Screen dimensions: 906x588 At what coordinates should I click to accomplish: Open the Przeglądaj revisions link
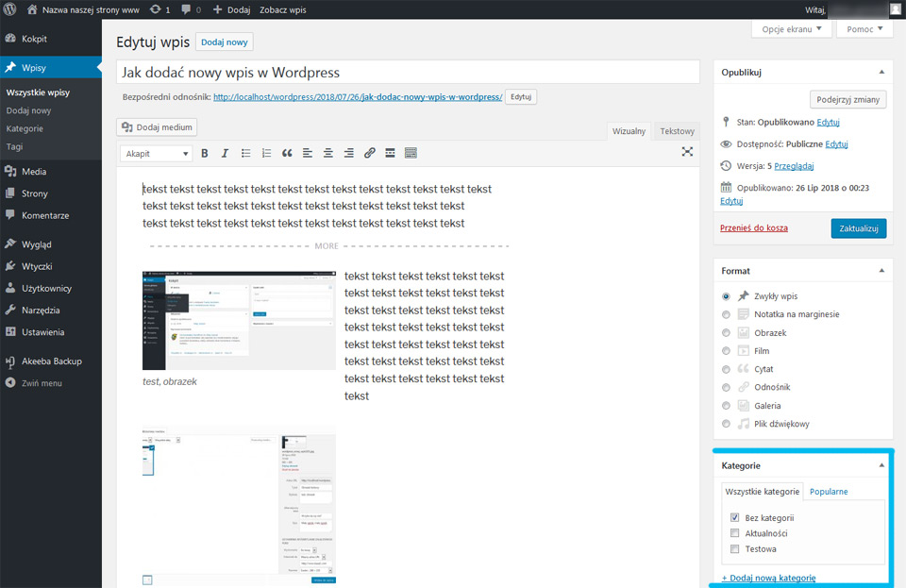(794, 166)
